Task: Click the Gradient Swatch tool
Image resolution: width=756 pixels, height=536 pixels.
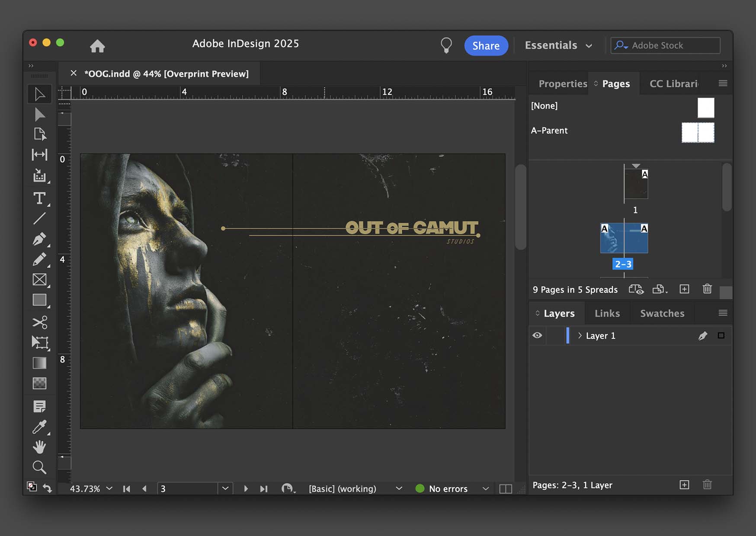Action: click(x=39, y=363)
